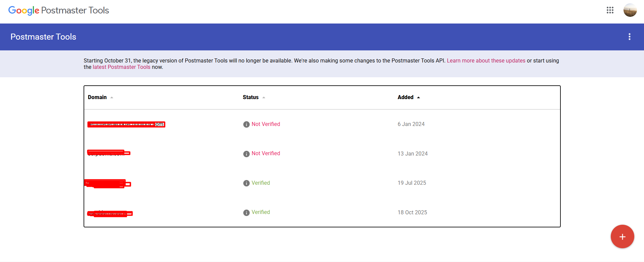Image resolution: width=644 pixels, height=262 pixels.
Task: Select the date 18 Oct 2025
Action: [412, 212]
